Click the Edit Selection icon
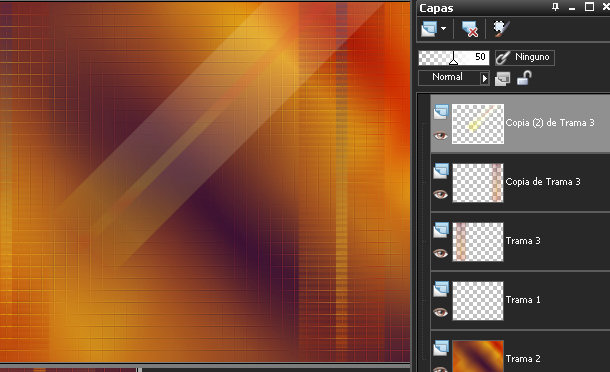Viewport: 610px width, 372px height. coord(501,29)
